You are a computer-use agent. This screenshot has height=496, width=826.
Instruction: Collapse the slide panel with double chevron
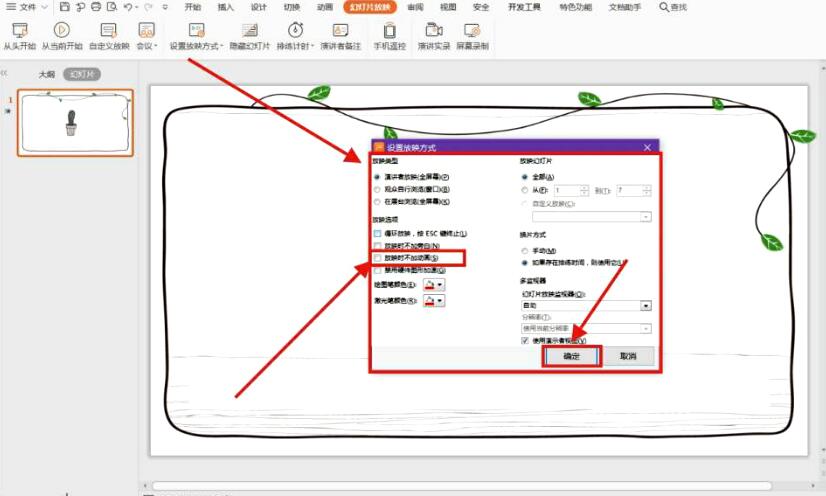point(4,73)
